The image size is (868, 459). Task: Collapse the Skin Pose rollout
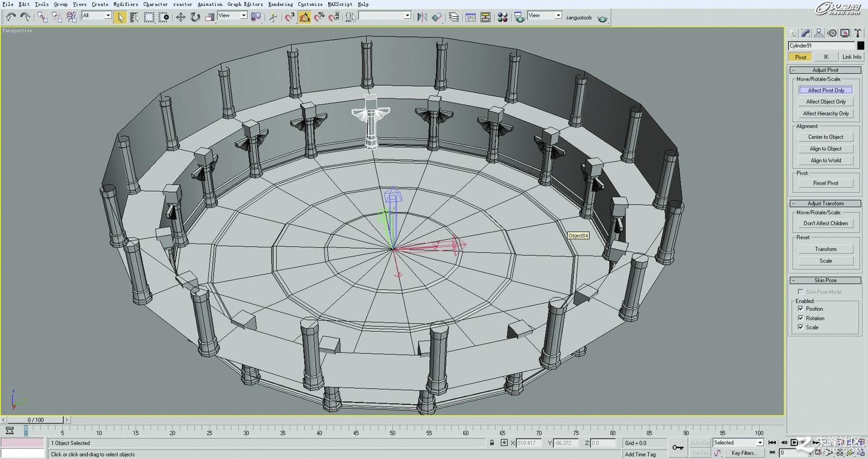[x=825, y=280]
